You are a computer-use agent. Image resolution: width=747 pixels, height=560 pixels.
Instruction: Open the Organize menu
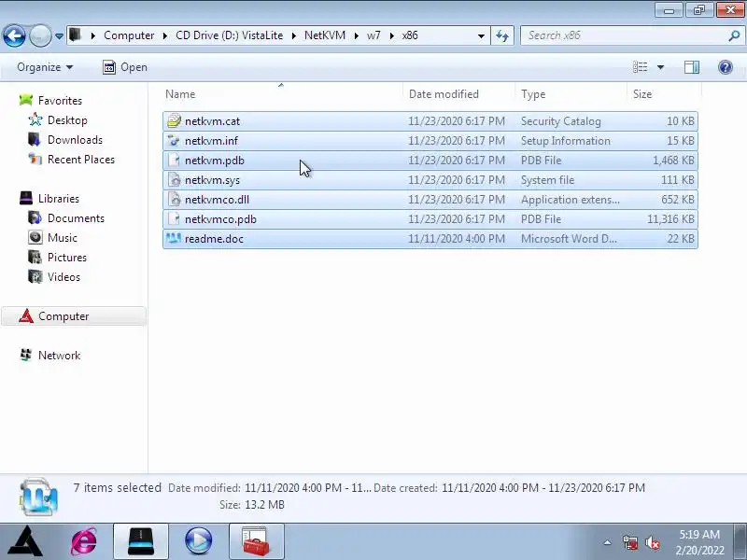45,67
